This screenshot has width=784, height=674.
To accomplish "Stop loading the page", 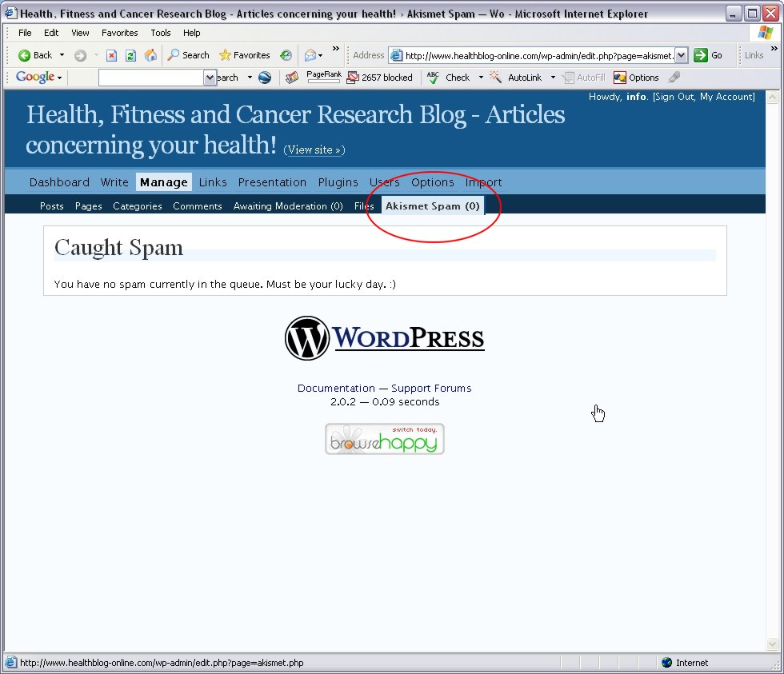I will pos(111,55).
